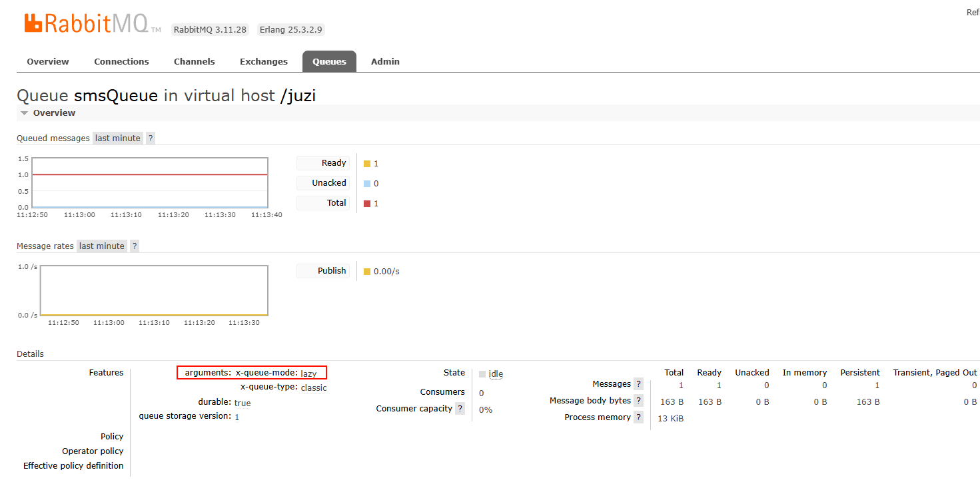This screenshot has height=482, width=980.
Task: Switch to the Overview tab
Action: coord(48,62)
